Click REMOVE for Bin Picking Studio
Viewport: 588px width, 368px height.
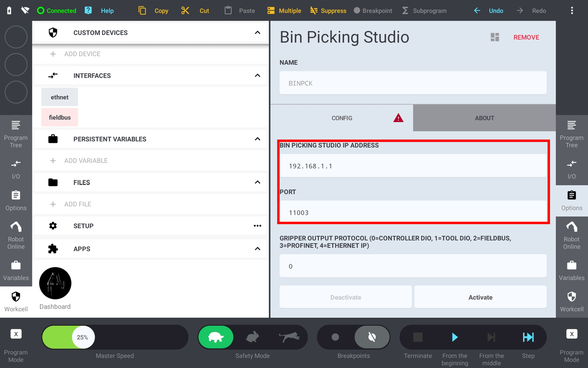tap(526, 37)
